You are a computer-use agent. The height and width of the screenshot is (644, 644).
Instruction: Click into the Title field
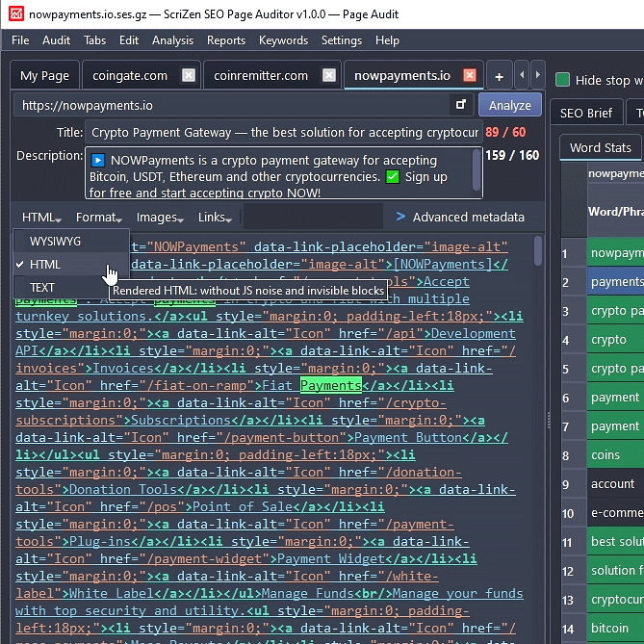point(283,132)
